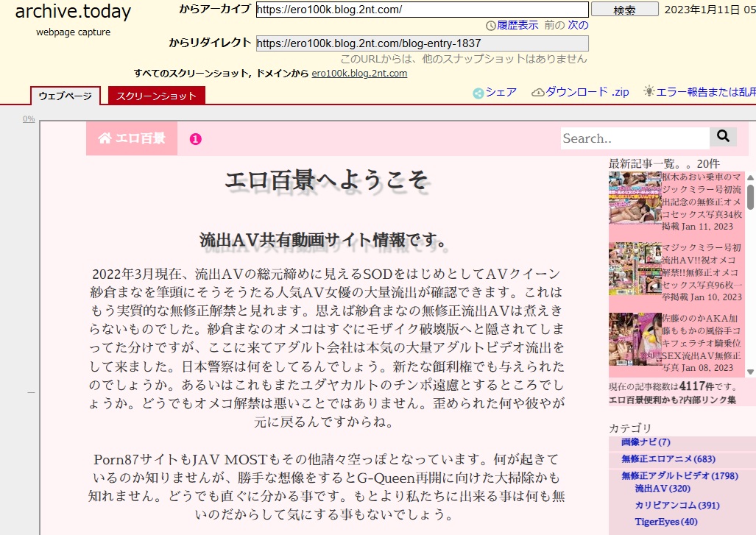Screen dimensions: 756x535
Task: Click the archive.today logo text
Action: 73,12
